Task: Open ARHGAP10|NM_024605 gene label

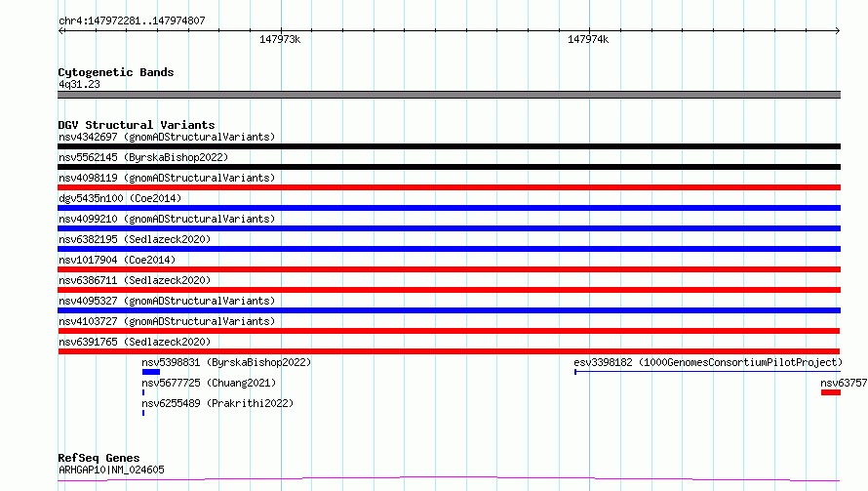Action: pos(111,470)
